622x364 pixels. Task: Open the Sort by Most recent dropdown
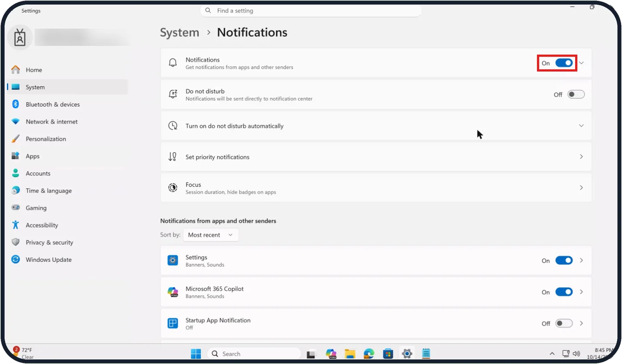click(x=211, y=235)
